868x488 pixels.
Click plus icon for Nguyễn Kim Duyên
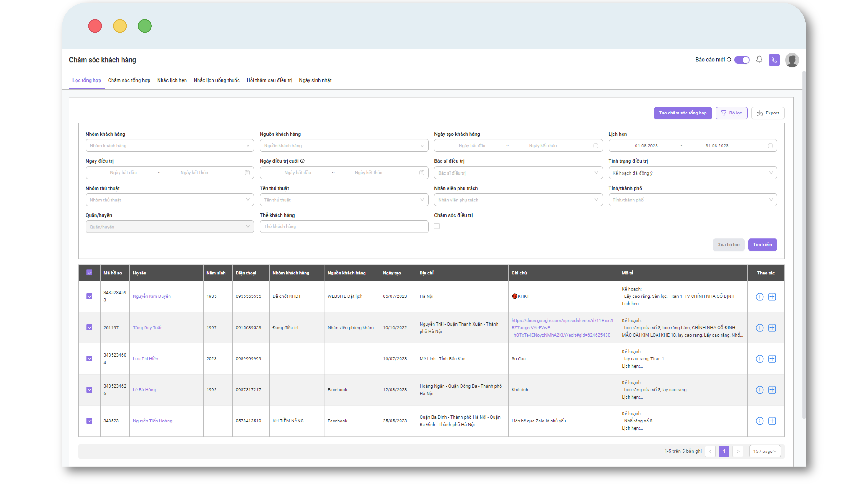(x=772, y=297)
